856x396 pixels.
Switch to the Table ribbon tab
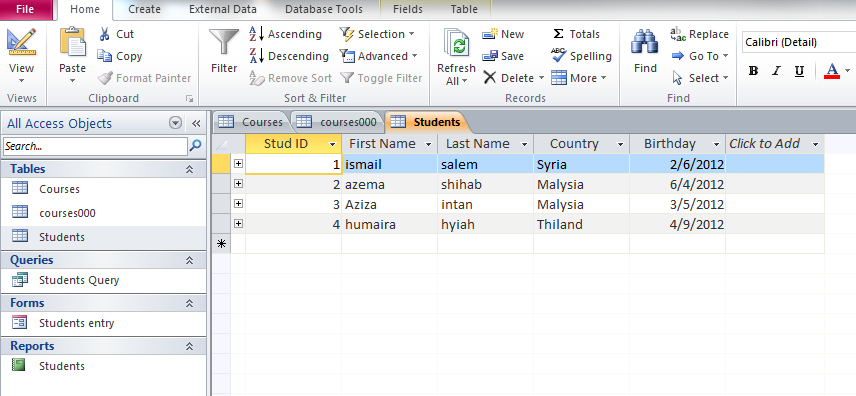coord(464,9)
